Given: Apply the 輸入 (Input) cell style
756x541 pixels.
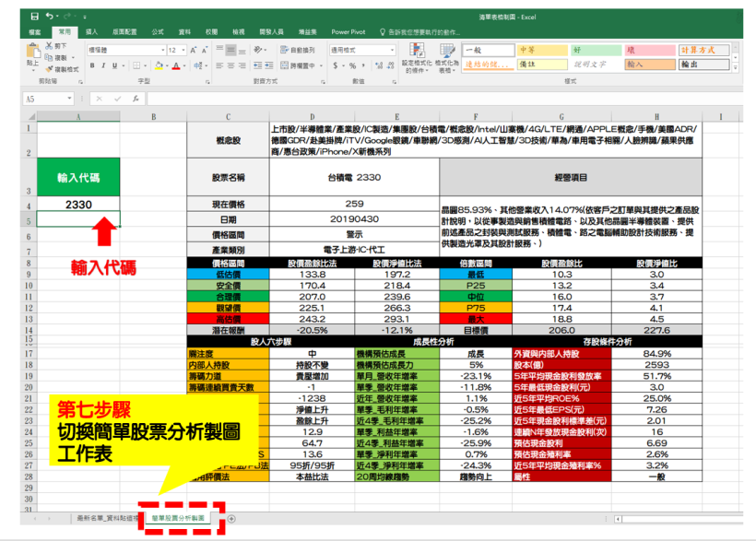Looking at the screenshot, I should [x=650, y=65].
